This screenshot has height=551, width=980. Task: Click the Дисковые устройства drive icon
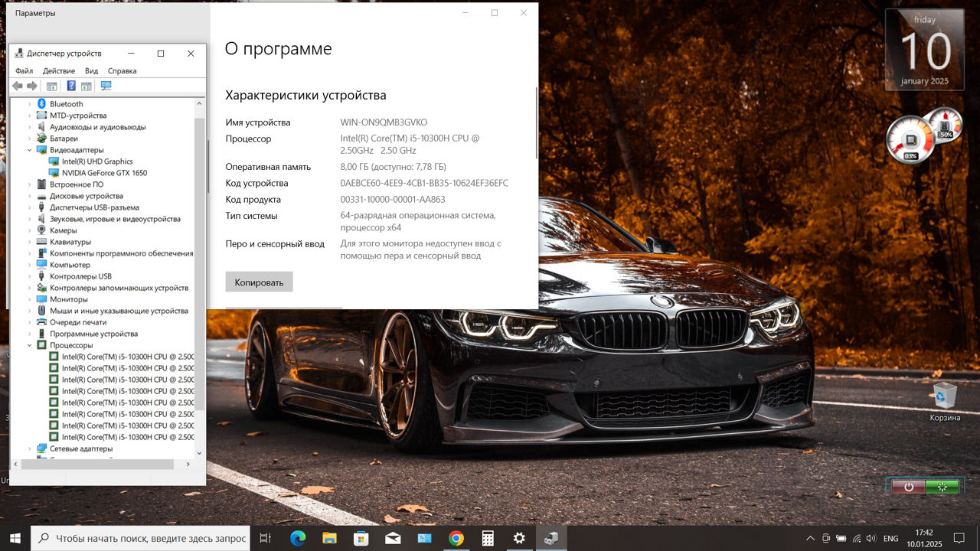click(42, 196)
